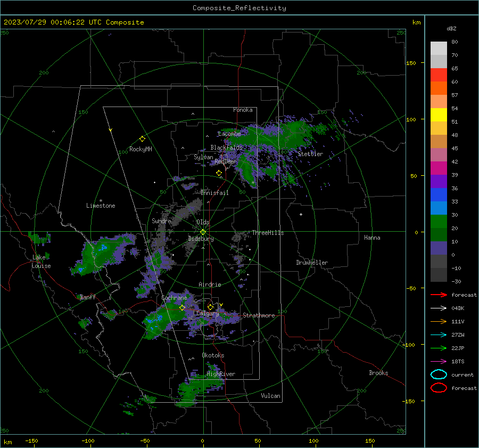Click the Vulcan town label
The height and width of the screenshot is (448, 479).
[270, 396]
